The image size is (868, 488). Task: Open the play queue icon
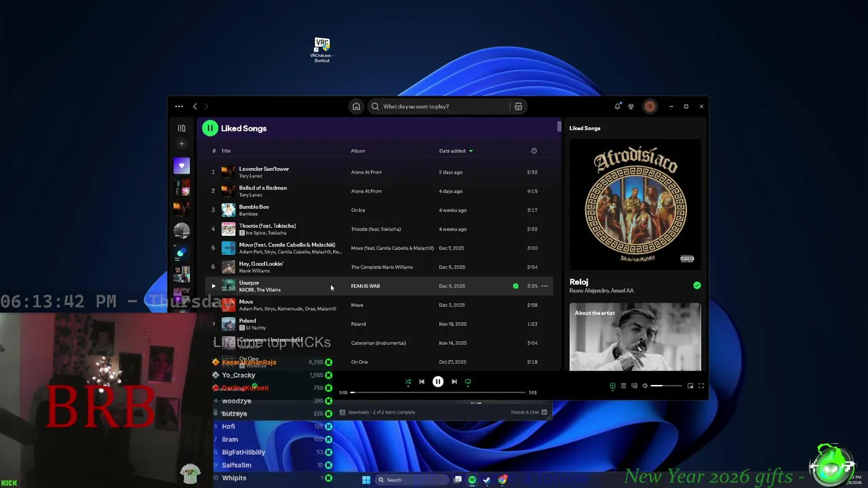tap(623, 386)
